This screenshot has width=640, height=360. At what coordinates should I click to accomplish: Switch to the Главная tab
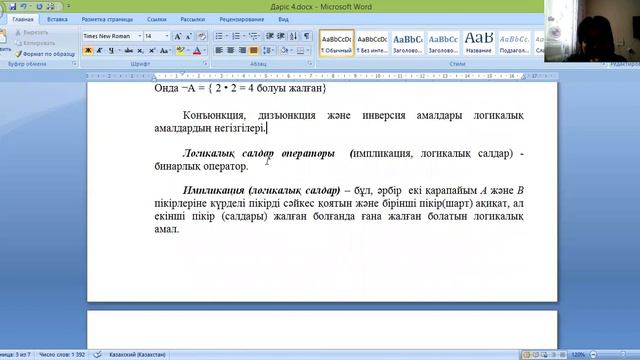(23, 19)
